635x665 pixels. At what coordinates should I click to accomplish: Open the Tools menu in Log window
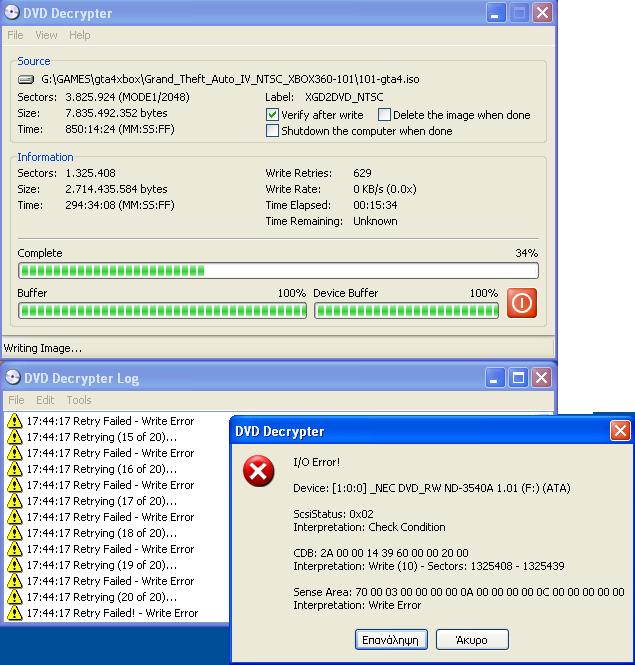coord(79,400)
